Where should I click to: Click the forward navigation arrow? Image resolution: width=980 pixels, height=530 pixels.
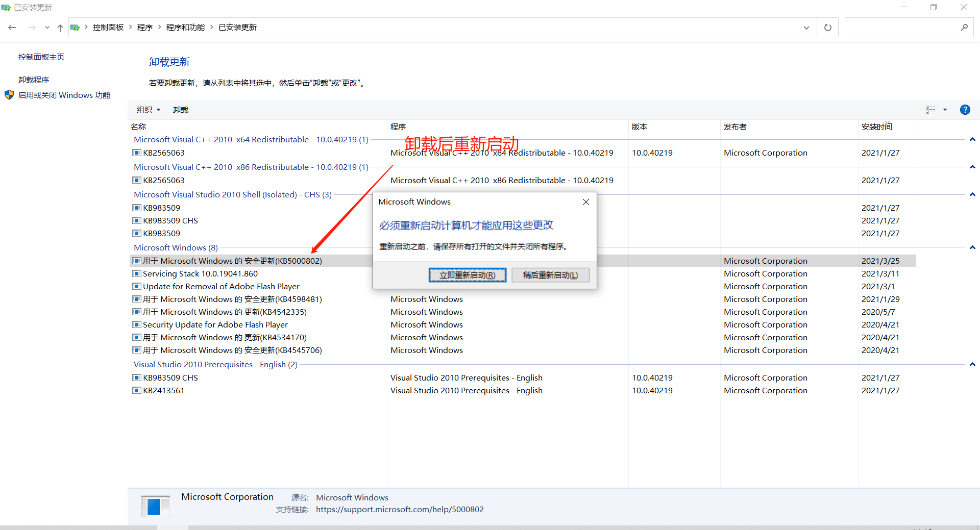(32, 28)
